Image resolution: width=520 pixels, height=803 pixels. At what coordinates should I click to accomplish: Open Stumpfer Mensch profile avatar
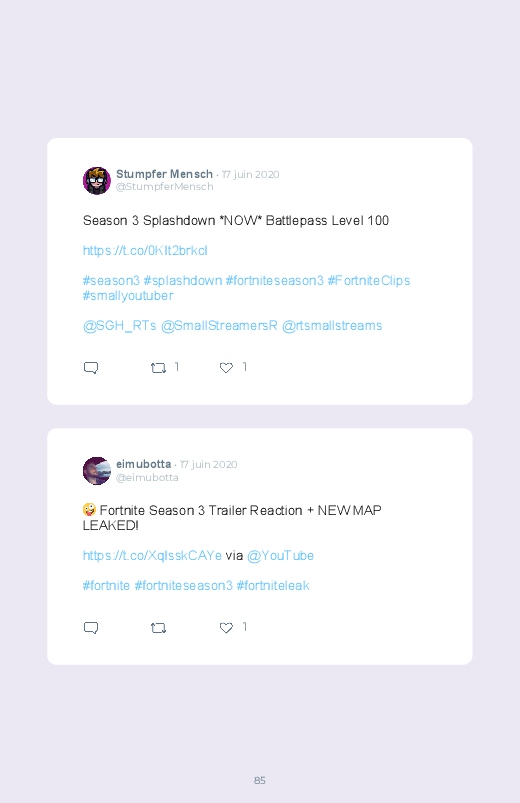(97, 180)
